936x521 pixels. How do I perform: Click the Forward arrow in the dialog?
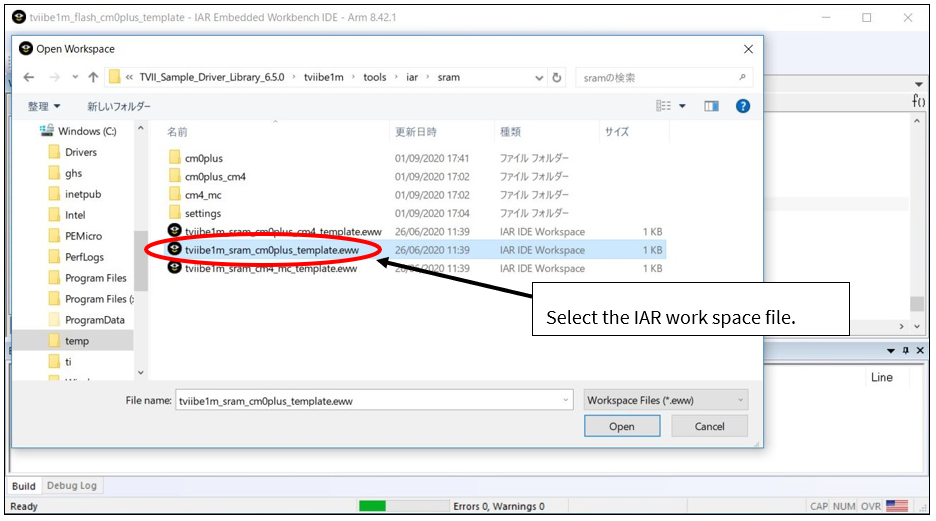54,78
